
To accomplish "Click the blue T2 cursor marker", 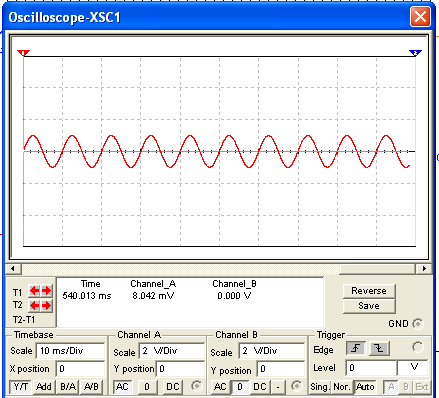I will [415, 53].
